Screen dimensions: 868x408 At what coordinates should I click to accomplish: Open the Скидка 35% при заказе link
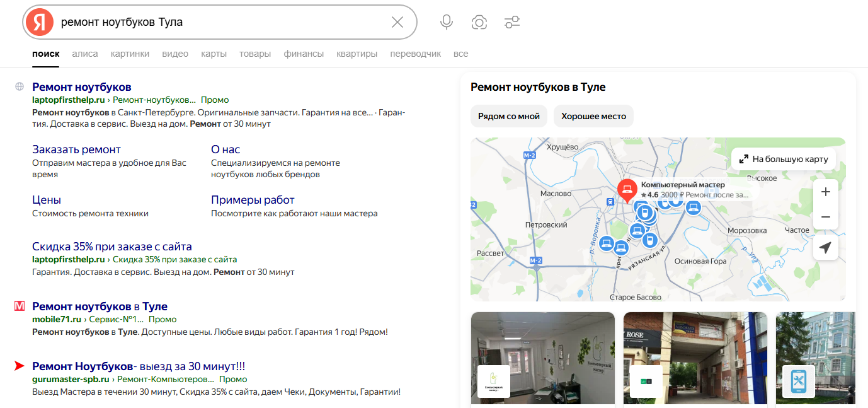[x=112, y=247]
